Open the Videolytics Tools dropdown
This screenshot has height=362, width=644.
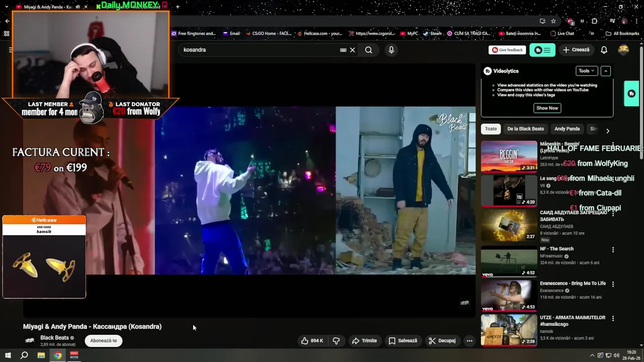(587, 71)
